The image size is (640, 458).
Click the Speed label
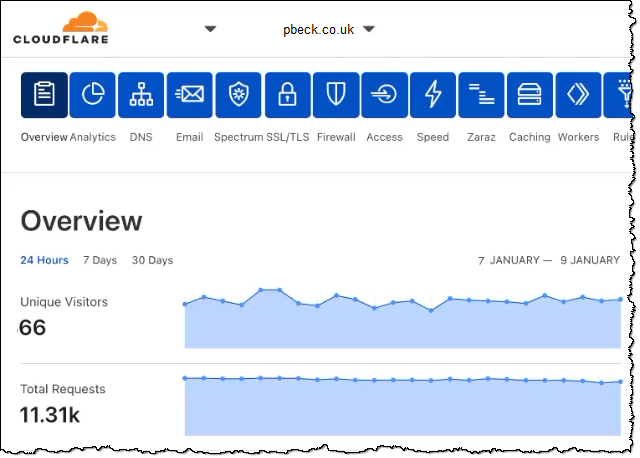click(433, 137)
